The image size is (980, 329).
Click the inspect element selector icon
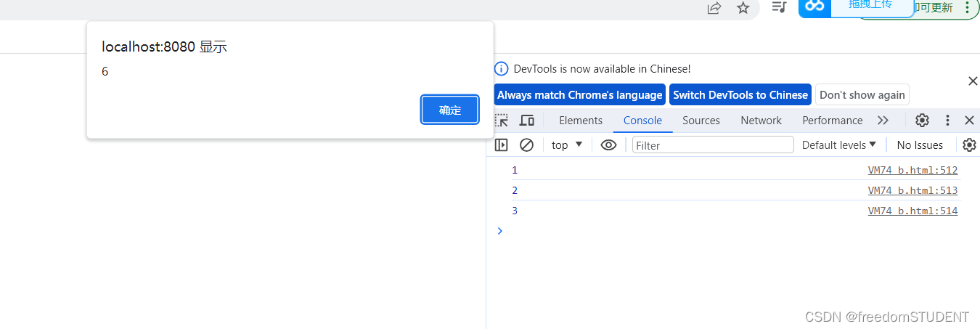(x=502, y=121)
